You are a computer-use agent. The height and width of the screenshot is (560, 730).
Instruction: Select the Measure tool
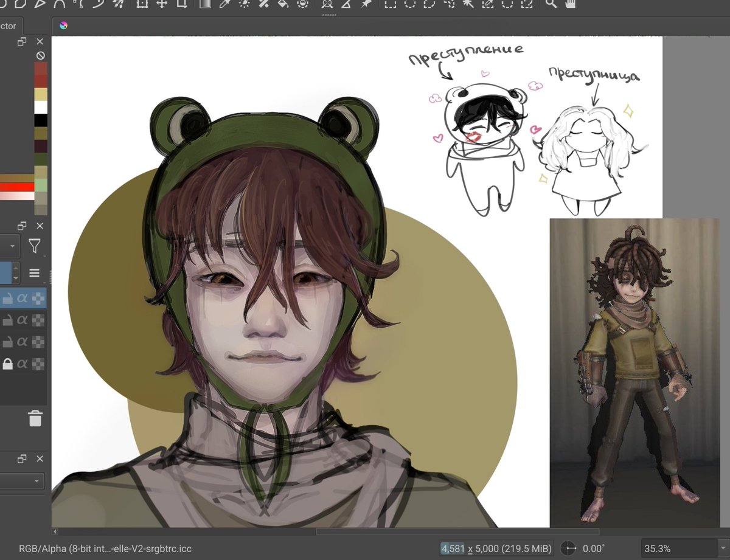(347, 4)
